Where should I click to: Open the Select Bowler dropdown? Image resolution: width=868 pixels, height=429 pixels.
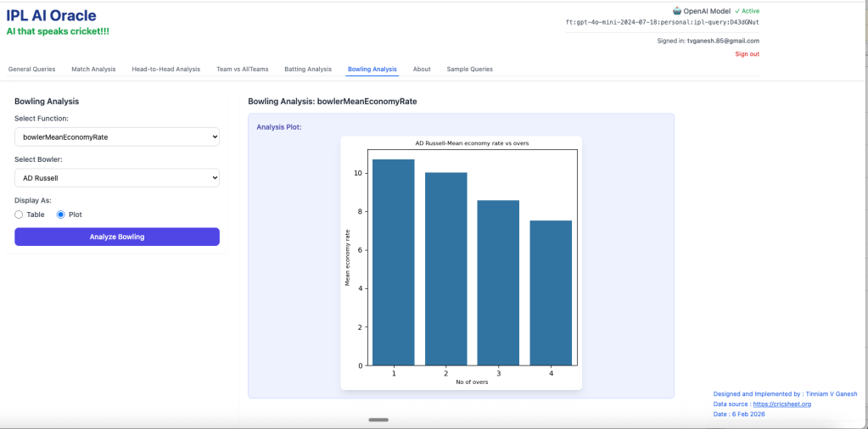point(117,178)
